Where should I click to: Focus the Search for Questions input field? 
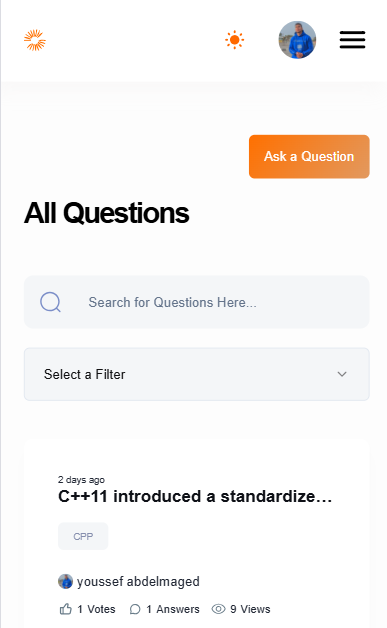[x=197, y=302]
